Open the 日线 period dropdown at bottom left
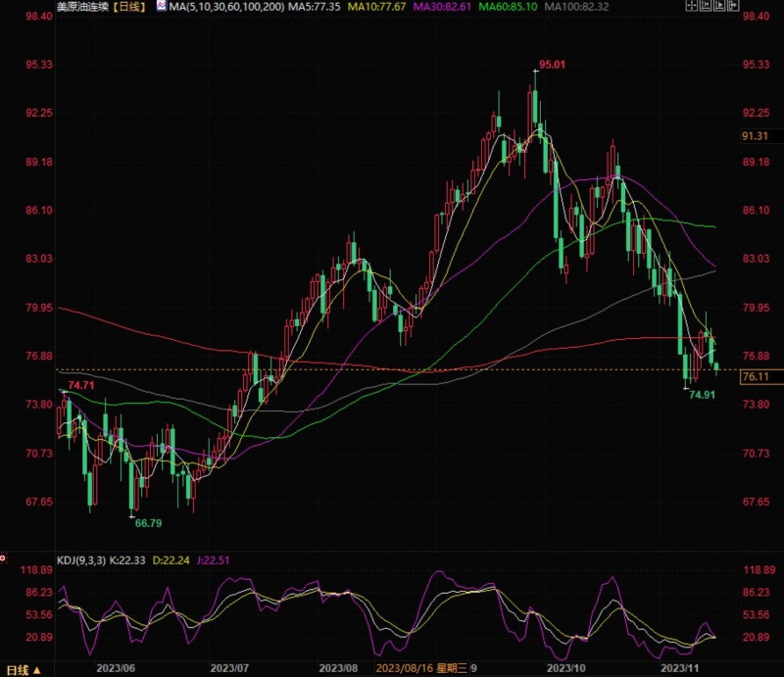Screen dimensions: 784x677 click(x=24, y=670)
